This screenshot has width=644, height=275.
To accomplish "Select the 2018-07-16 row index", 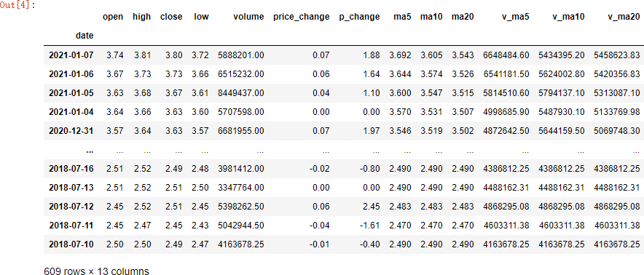I will pos(71,169).
